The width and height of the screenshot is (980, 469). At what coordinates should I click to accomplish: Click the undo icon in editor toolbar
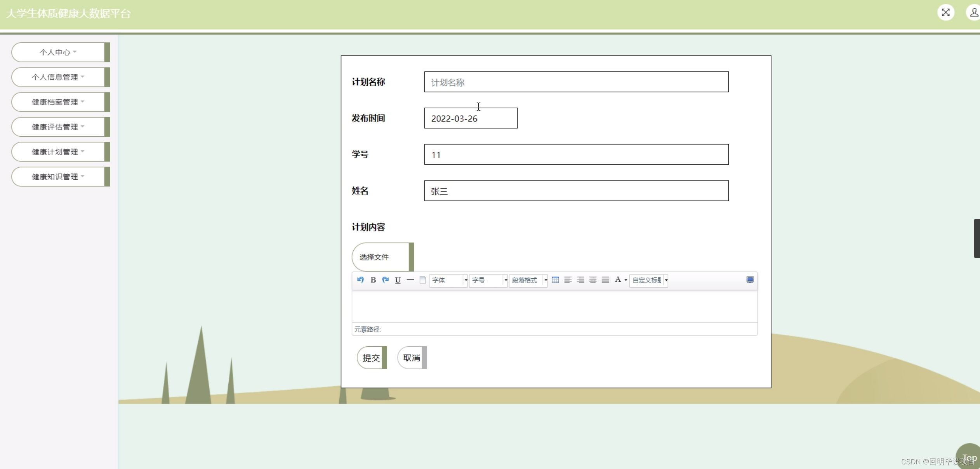(x=360, y=280)
